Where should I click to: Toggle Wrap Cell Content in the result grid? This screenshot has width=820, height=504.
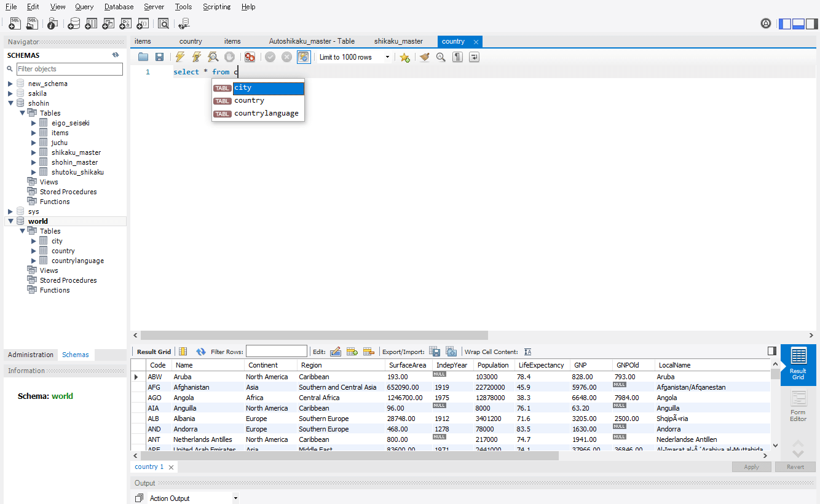(x=527, y=351)
